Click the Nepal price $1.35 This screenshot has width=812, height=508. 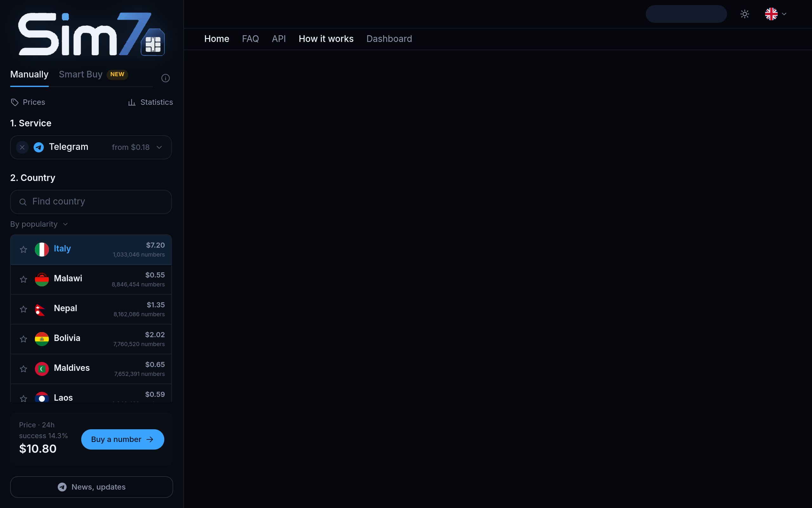tap(156, 305)
